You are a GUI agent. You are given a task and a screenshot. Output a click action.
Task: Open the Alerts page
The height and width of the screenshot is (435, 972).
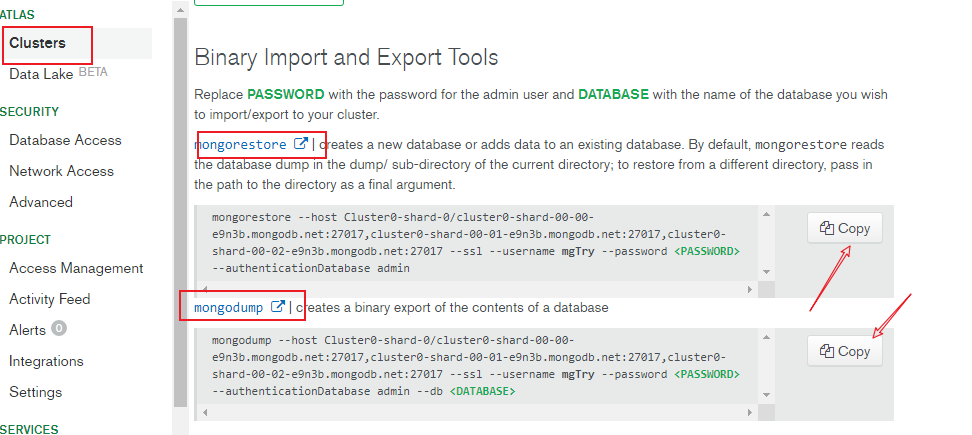coord(27,330)
